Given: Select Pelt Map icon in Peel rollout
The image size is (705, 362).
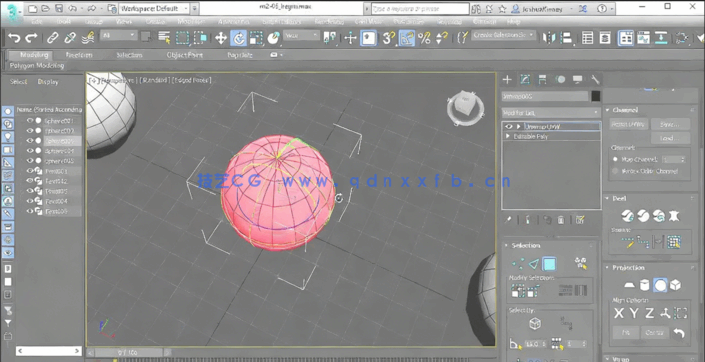Looking at the screenshot, I should [x=674, y=216].
